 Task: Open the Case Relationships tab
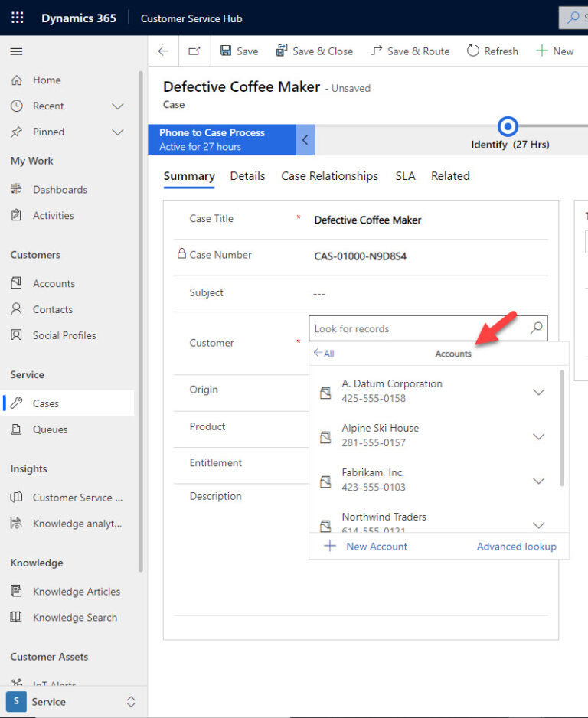330,176
